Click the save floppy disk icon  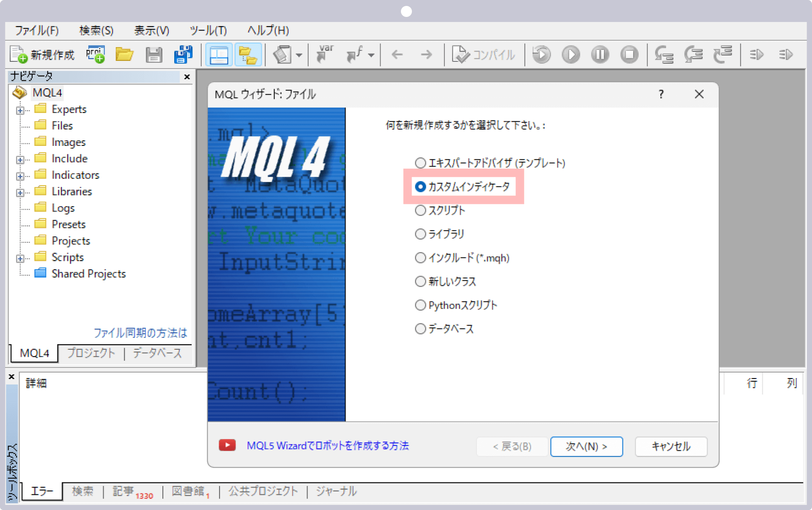point(154,55)
